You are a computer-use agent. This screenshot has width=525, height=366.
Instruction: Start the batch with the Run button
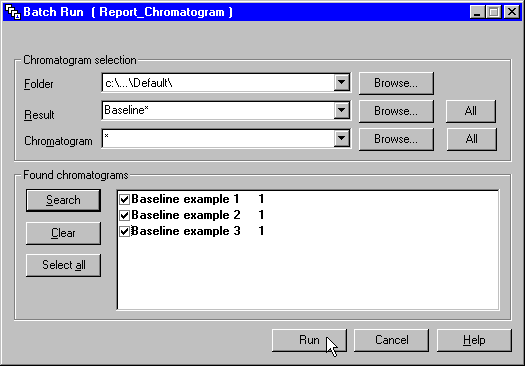pyautogui.click(x=309, y=340)
